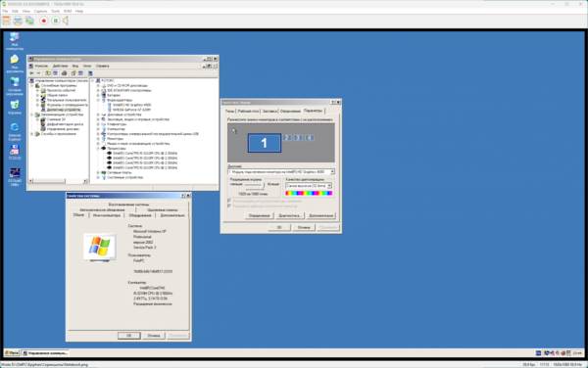Click the Диагностика button
Viewport: 588px width, 368px height.
[x=290, y=215]
